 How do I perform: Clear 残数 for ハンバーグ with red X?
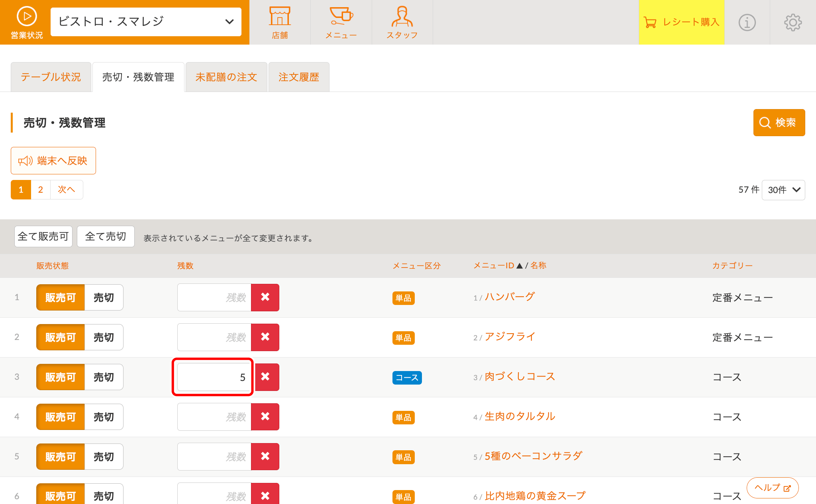(265, 297)
